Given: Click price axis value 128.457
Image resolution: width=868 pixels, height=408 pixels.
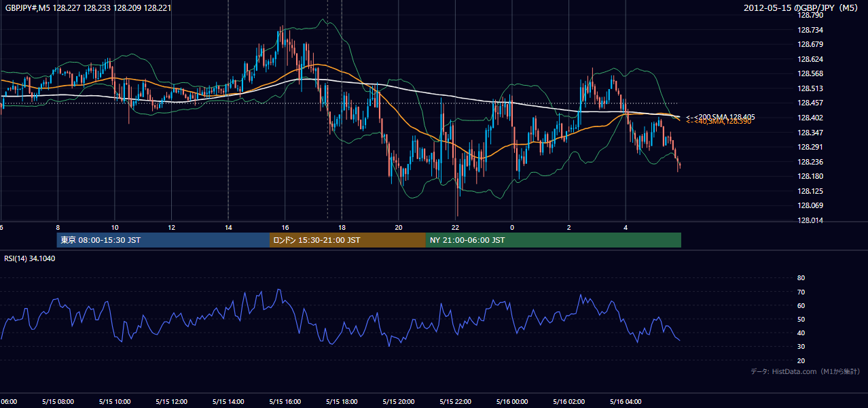Looking at the screenshot, I should (811, 103).
